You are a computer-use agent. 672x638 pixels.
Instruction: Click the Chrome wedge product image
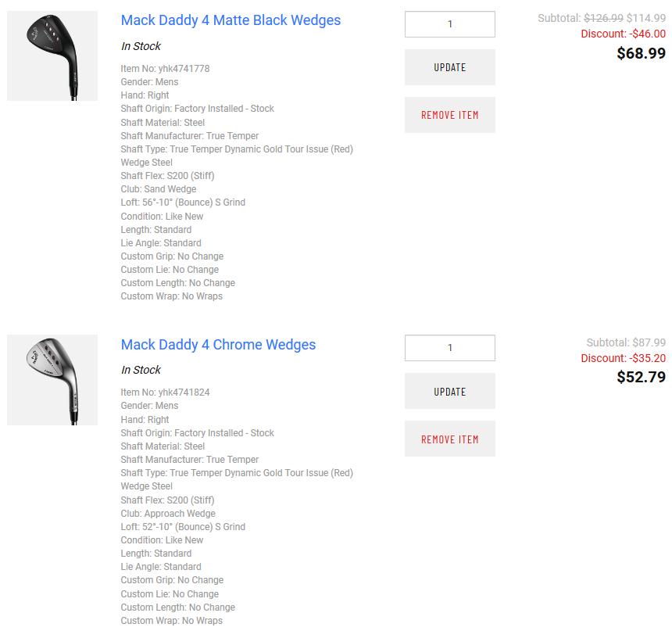click(52, 380)
